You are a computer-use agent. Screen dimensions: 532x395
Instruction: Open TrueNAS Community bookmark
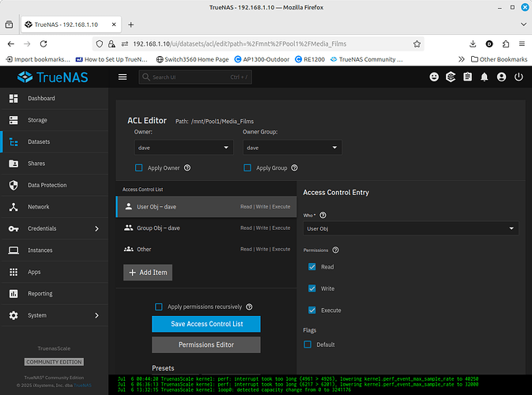coord(367,59)
